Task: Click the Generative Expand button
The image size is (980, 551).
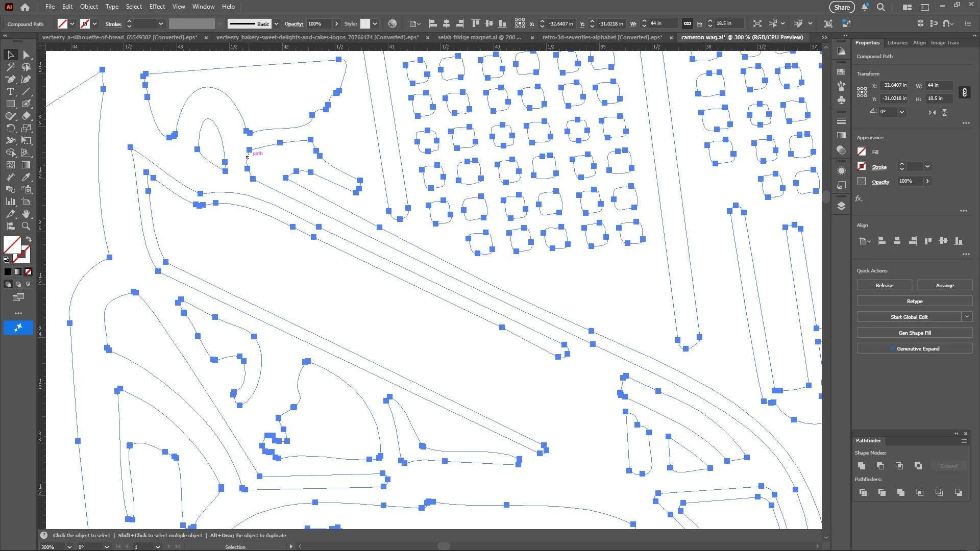Action: tap(914, 348)
